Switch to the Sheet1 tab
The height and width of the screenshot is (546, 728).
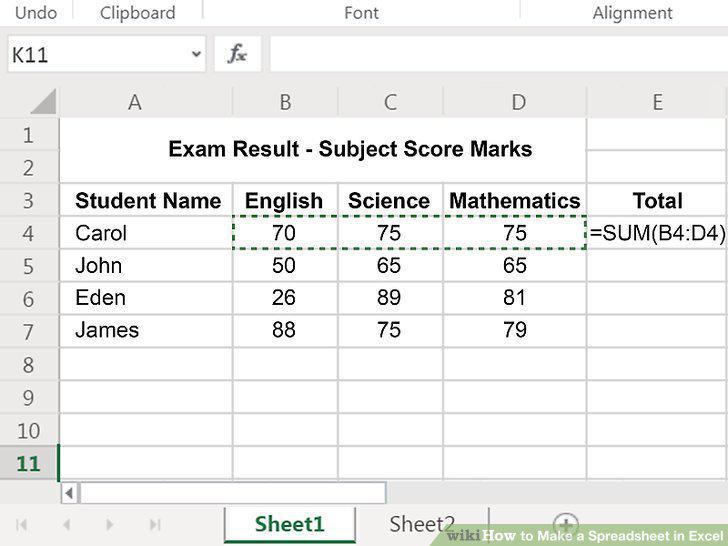click(x=289, y=524)
